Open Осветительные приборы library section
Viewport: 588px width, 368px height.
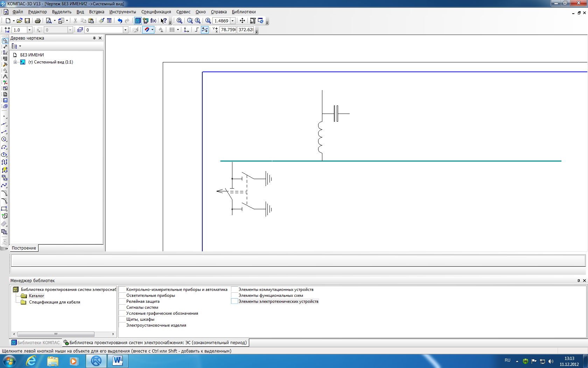coord(150,295)
